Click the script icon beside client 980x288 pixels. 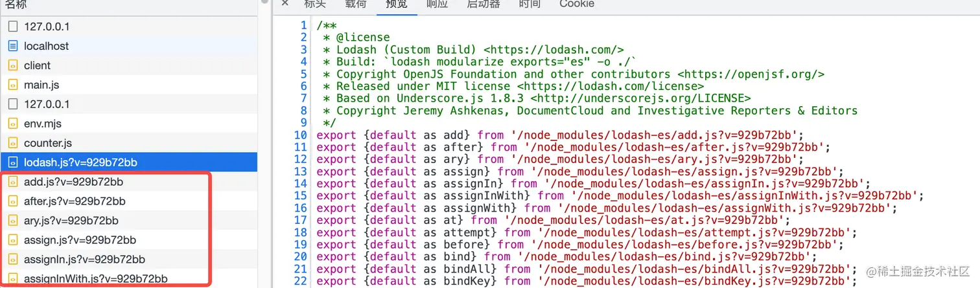tap(13, 65)
